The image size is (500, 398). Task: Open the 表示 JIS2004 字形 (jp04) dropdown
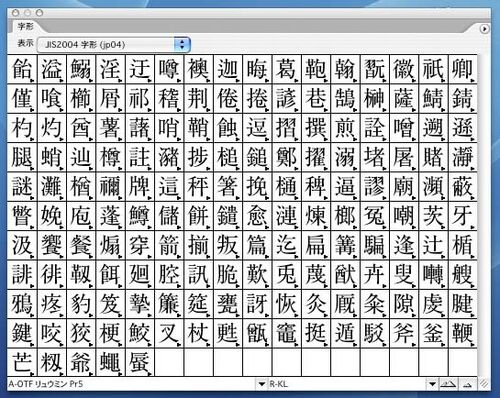pyautogui.click(x=114, y=45)
